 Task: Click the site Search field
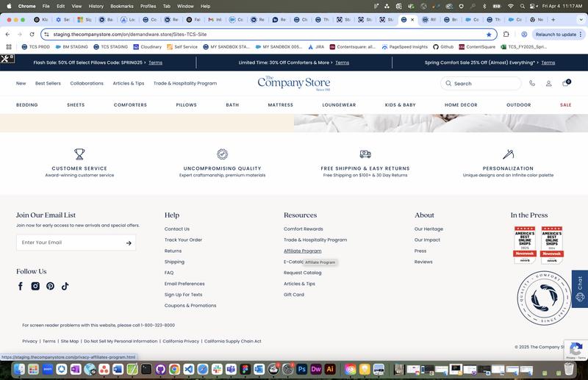[481, 83]
